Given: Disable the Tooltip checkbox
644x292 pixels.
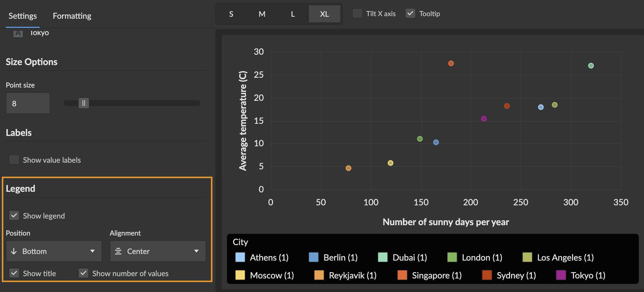Looking at the screenshot, I should (x=410, y=14).
